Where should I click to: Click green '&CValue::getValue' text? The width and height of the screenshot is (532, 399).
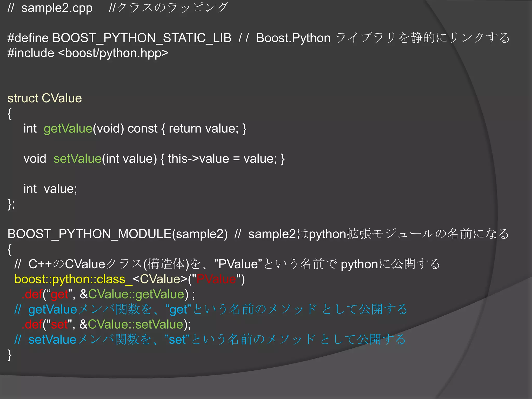[132, 295]
